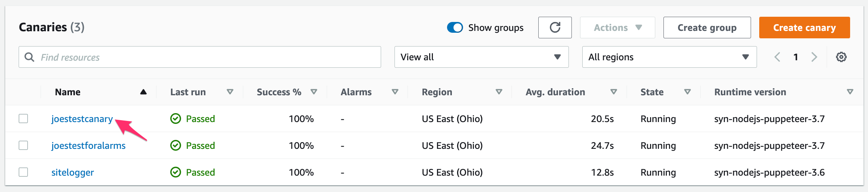This screenshot has height=192, width=868.
Task: Refresh the canaries list
Action: pyautogui.click(x=555, y=28)
